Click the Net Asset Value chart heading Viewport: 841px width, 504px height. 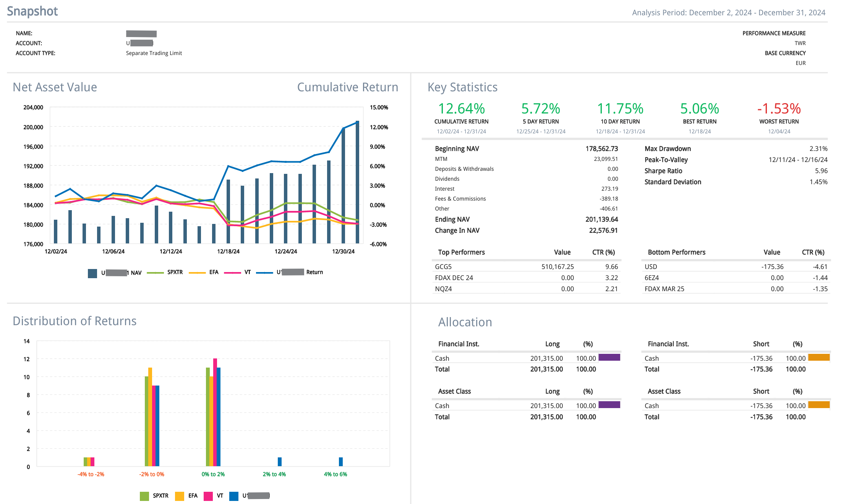point(55,87)
